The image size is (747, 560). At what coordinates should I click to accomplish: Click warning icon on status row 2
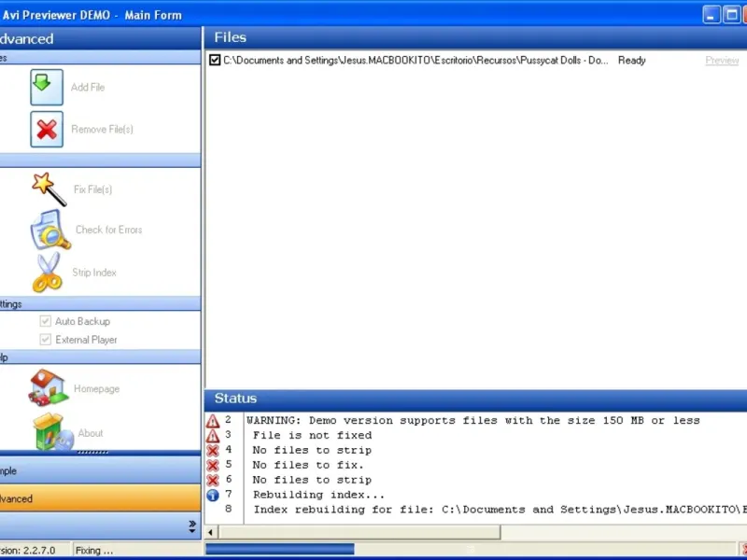point(213,421)
